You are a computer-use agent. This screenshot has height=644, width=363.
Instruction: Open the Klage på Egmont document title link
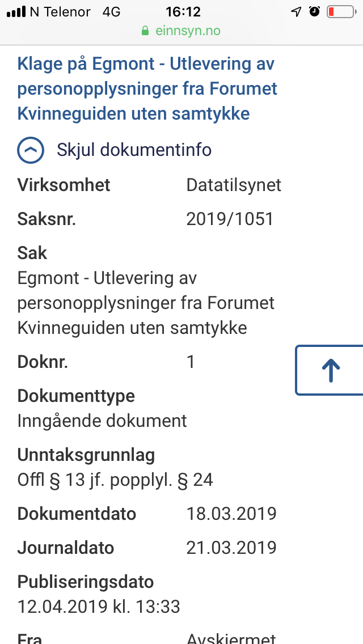point(147,88)
